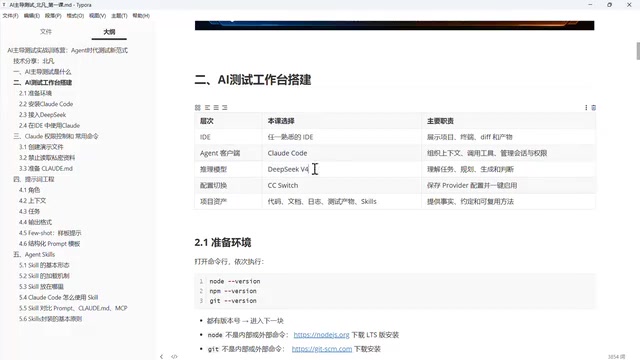Image resolution: width=640 pixels, height=360 pixels.
Task: Jump to 一、AI主导测试是什么 outline entry
Action: [42, 71]
